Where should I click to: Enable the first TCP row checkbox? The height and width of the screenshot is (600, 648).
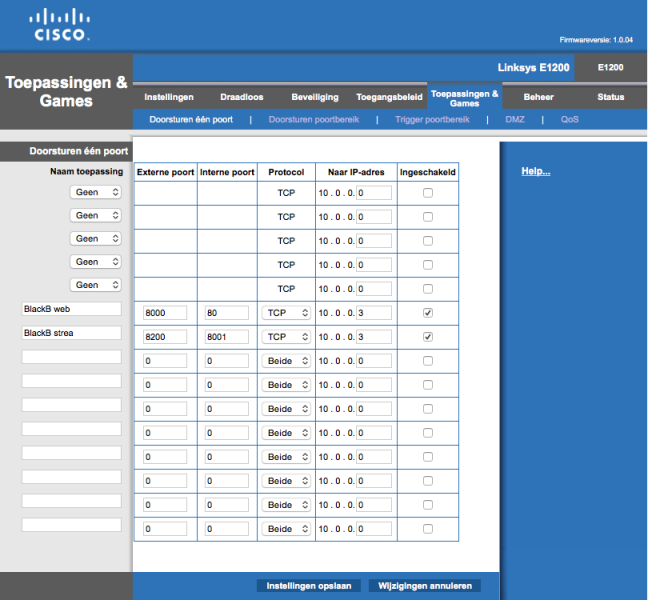(x=428, y=192)
